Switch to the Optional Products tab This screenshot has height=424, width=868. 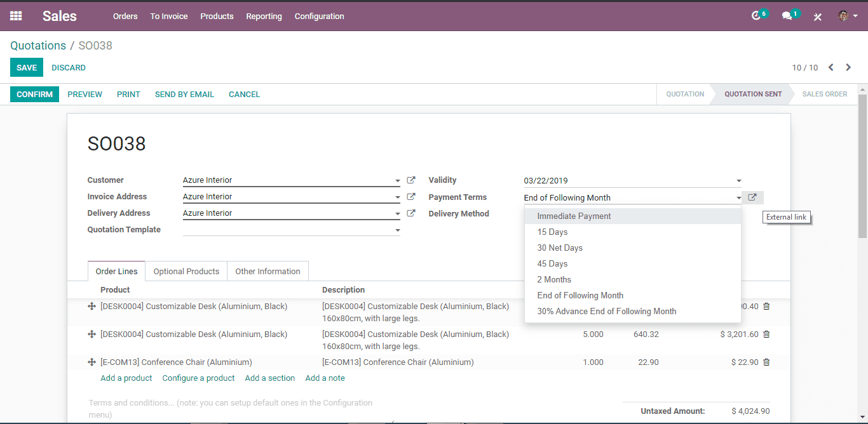point(186,271)
